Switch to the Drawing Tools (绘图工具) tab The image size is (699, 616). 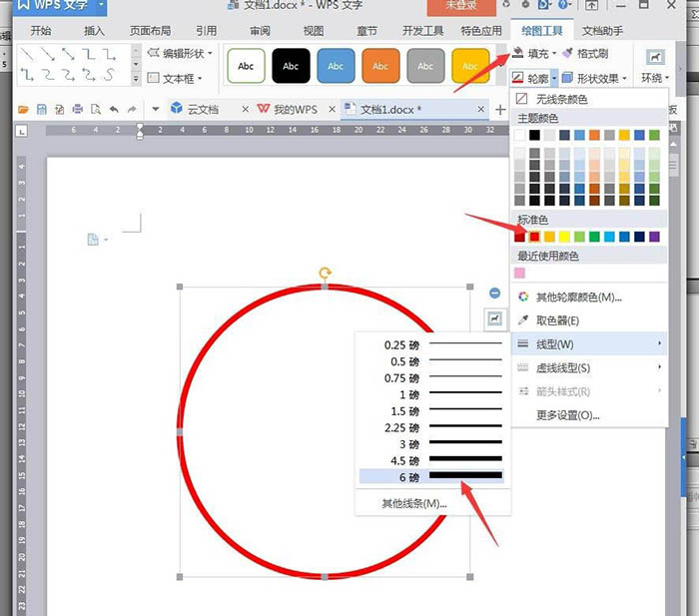point(542,31)
